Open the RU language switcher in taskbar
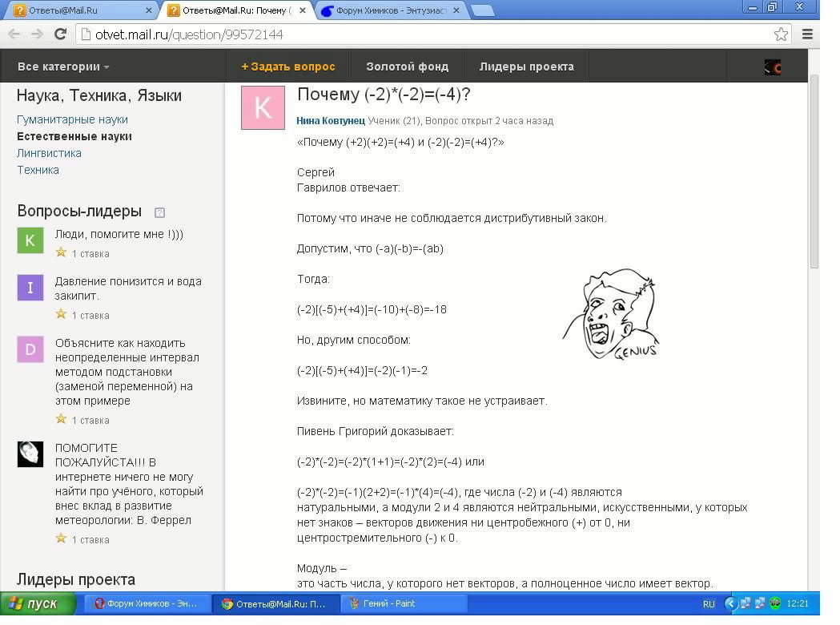 pyautogui.click(x=709, y=603)
